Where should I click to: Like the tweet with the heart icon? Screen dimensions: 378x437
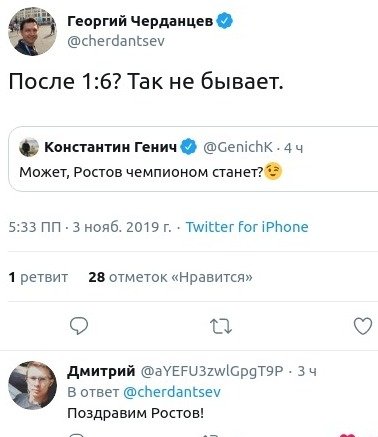[x=363, y=326]
